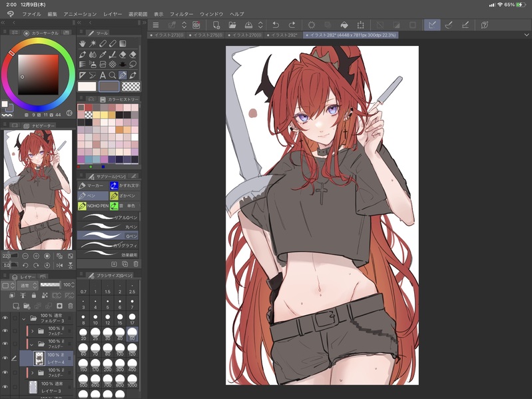Select the highlighted Pen tool

tap(123, 75)
